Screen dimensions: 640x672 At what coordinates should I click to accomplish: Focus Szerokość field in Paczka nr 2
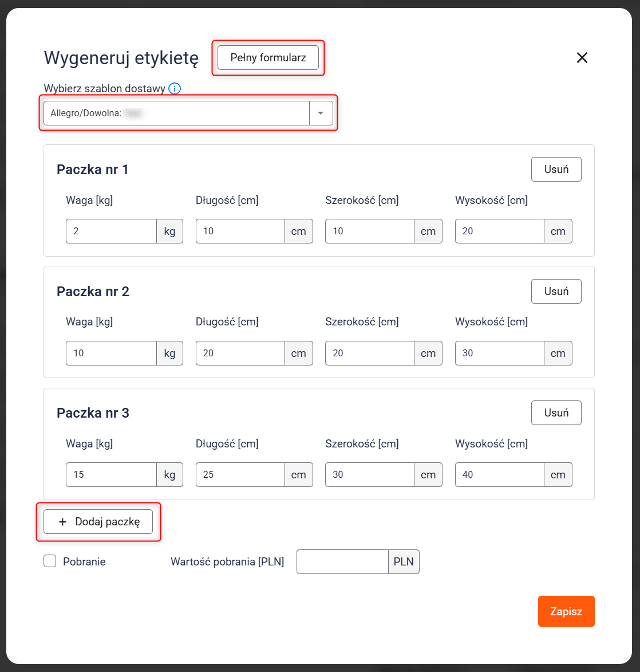[x=370, y=353]
